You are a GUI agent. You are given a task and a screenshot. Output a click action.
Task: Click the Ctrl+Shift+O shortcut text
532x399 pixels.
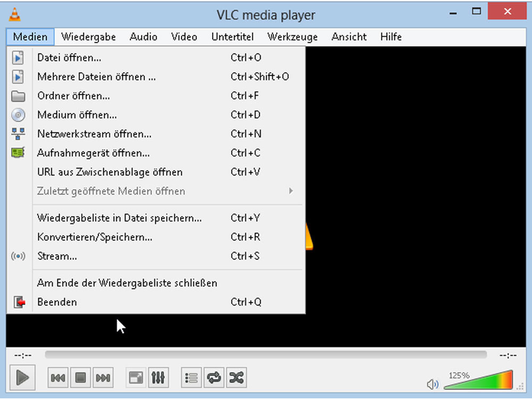click(259, 76)
